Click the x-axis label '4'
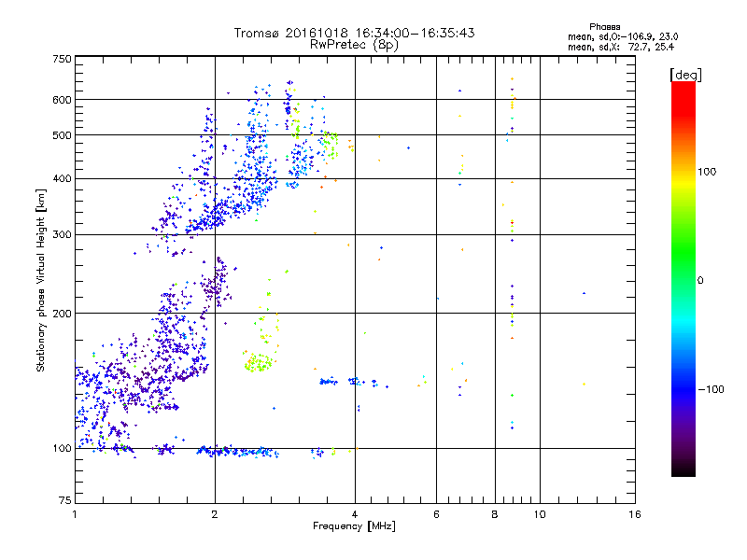The width and height of the screenshot is (747, 560). [x=355, y=514]
